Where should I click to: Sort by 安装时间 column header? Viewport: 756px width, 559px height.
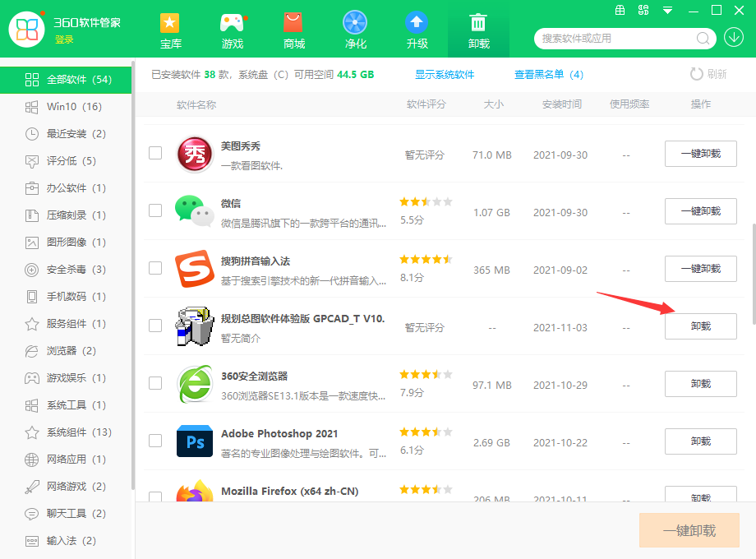562,104
